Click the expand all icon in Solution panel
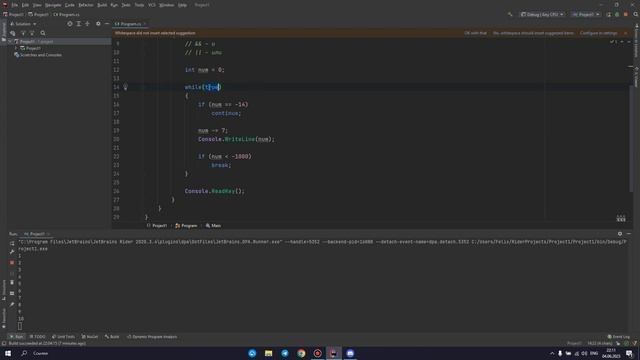Viewport: 640px width, 360px height. point(79,24)
